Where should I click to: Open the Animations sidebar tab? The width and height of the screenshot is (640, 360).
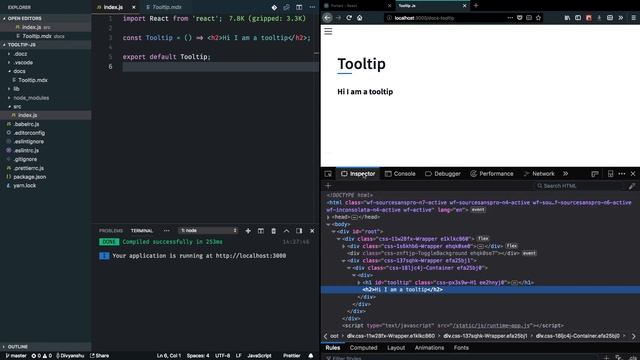429,348
